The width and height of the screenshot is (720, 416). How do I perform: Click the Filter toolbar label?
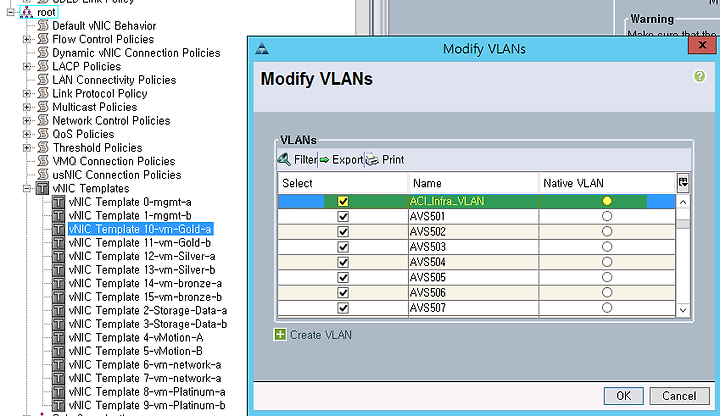tap(305, 160)
